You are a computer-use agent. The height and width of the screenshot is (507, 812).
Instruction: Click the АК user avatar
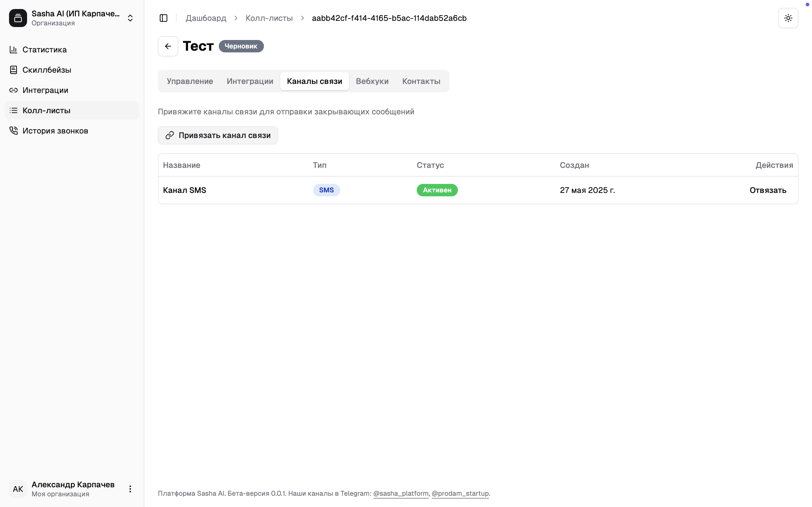click(x=18, y=489)
